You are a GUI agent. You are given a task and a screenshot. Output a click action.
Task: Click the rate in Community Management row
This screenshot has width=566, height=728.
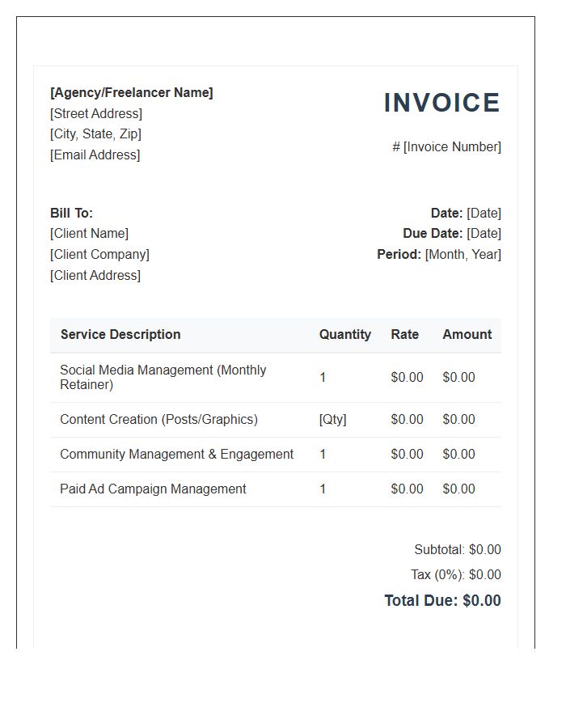click(x=407, y=455)
